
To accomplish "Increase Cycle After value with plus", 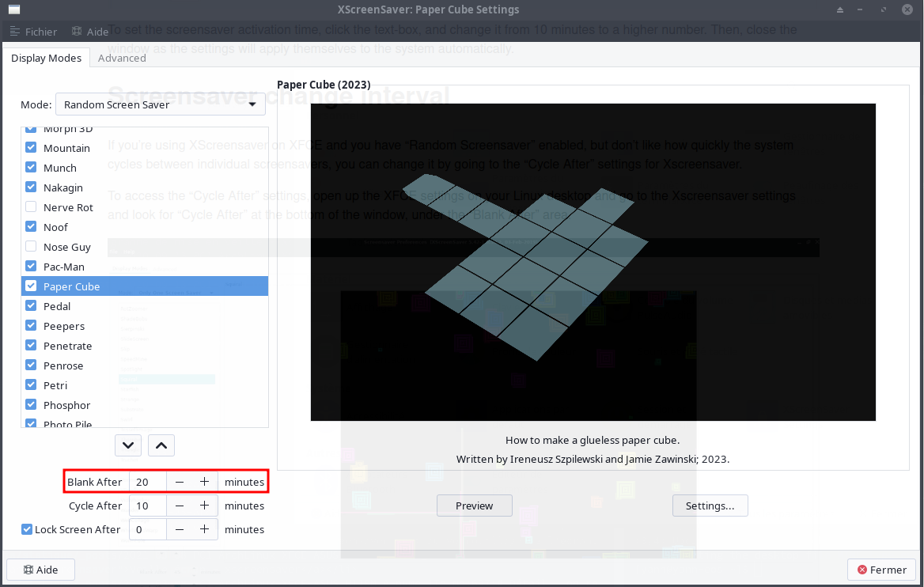I will point(204,506).
